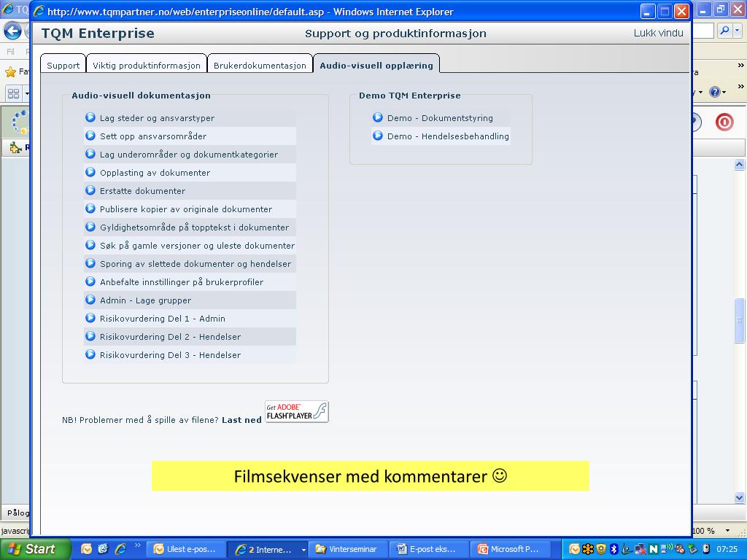Screen dimensions: 747x560
Task: Open Internet Explorer from quick launch
Action: pyautogui.click(x=121, y=549)
